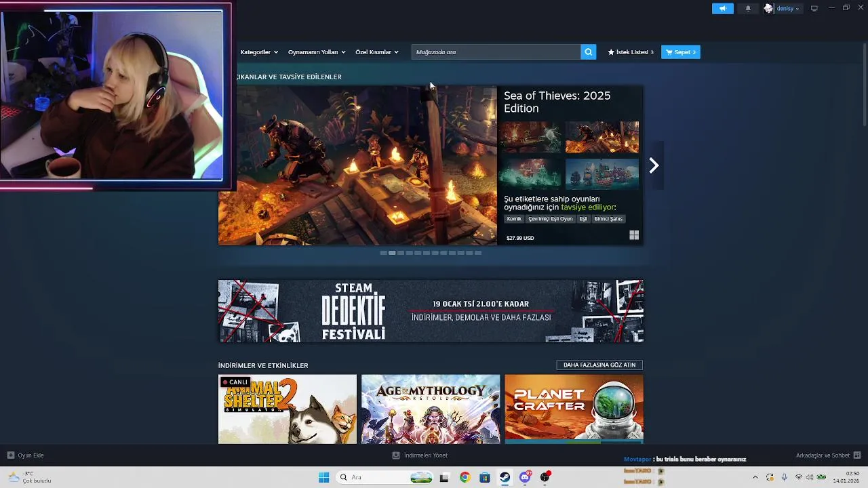This screenshot has height=488, width=868.
Task: Switch to Big Picture mode icon
Action: 814,8
